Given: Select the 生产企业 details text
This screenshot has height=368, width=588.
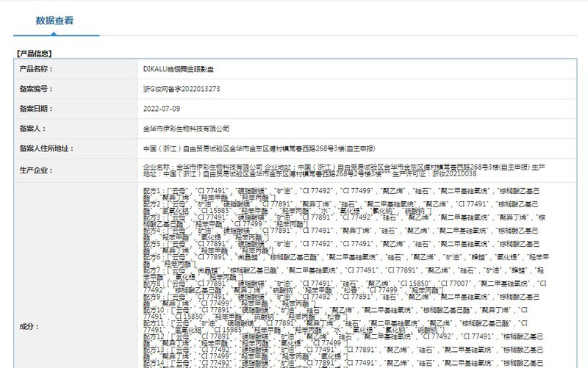Looking at the screenshot, I should (x=344, y=170).
